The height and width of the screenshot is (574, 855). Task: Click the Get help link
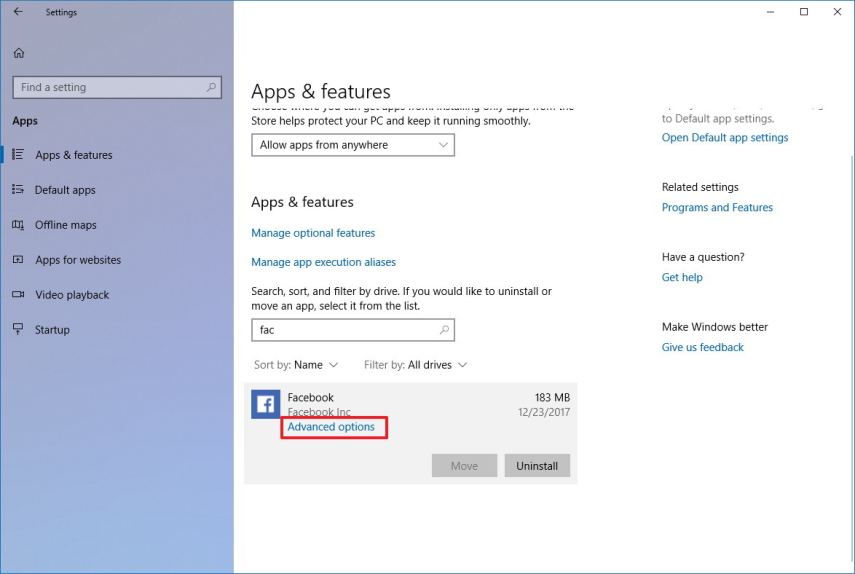(682, 277)
